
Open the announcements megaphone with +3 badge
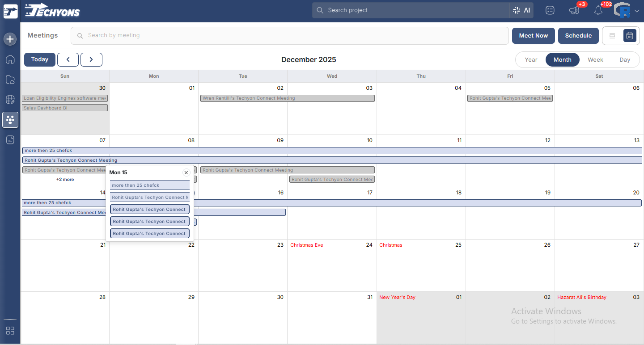(574, 10)
